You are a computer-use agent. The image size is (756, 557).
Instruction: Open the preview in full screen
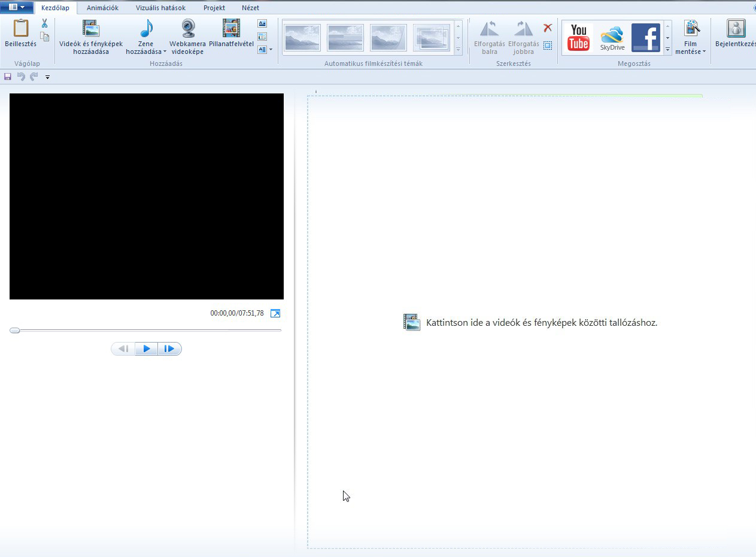[275, 313]
